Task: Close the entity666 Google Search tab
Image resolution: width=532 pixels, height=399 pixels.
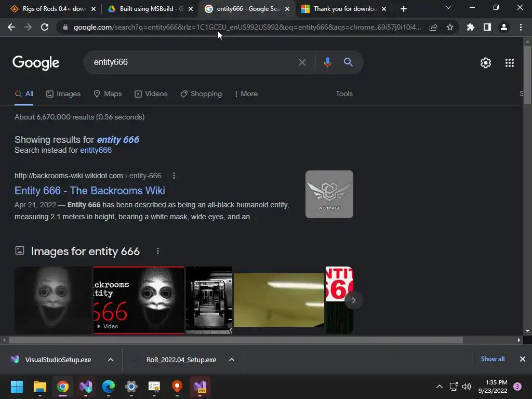Action: tap(287, 9)
